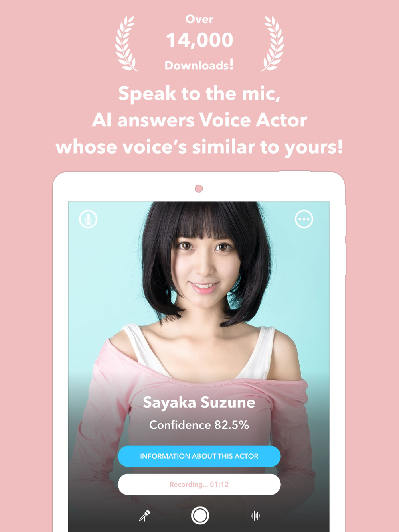Click the left laurel wreath icon

126,44
